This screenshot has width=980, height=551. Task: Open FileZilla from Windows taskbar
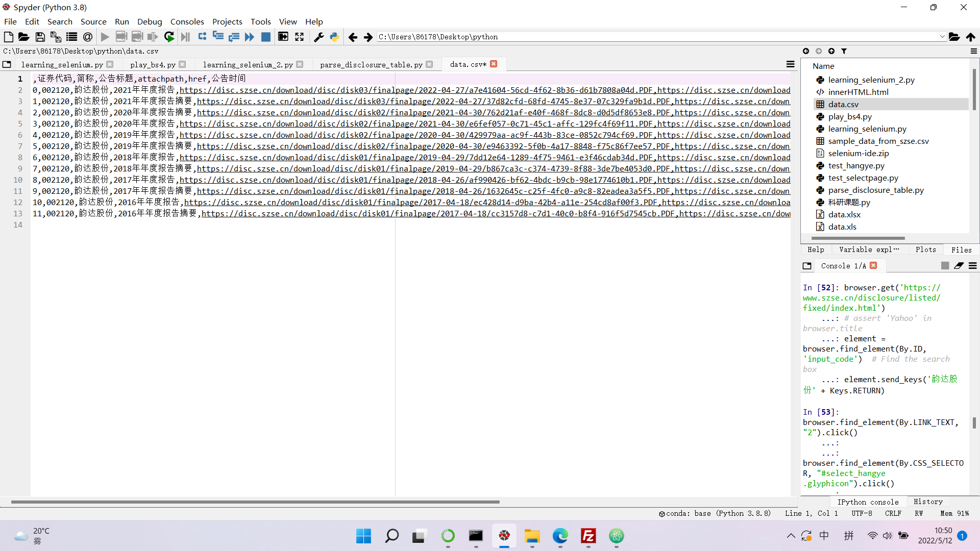click(x=588, y=536)
